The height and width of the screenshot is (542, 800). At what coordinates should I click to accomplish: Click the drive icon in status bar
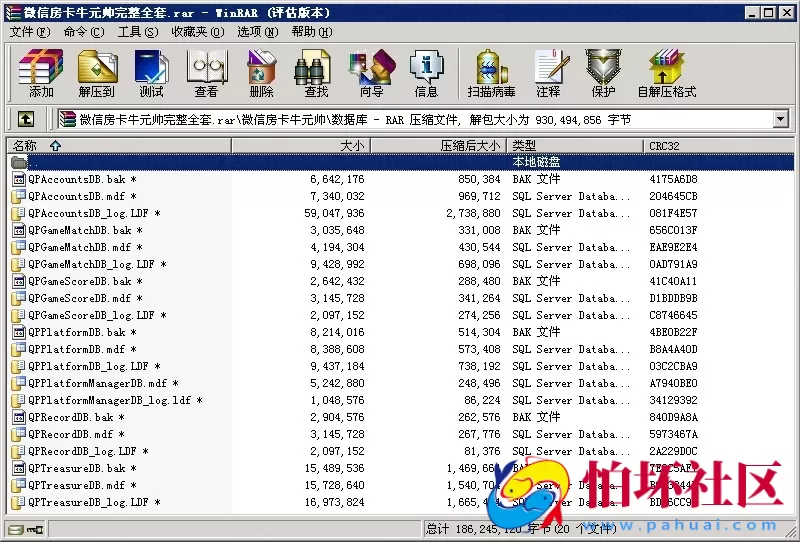click(16, 530)
